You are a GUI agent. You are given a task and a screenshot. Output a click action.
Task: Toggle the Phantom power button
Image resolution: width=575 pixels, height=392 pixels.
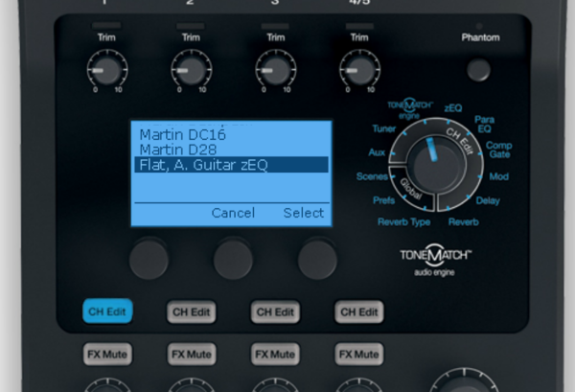coord(478,69)
